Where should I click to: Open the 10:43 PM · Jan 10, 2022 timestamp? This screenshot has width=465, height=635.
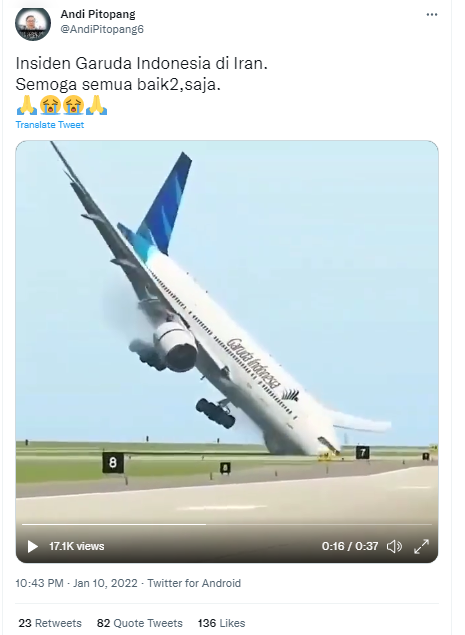click(77, 583)
